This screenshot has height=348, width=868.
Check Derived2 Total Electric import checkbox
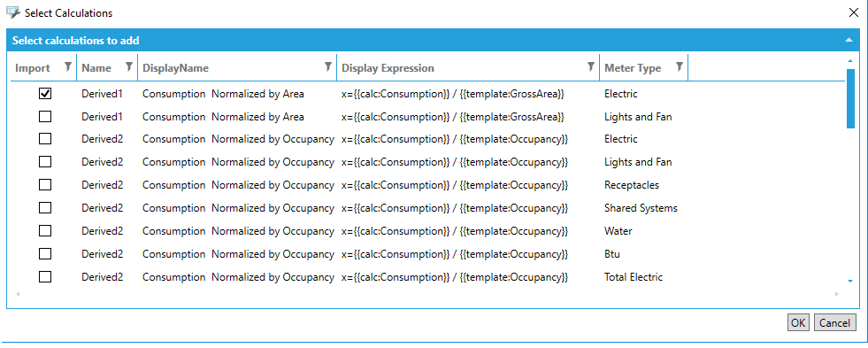pos(45,276)
